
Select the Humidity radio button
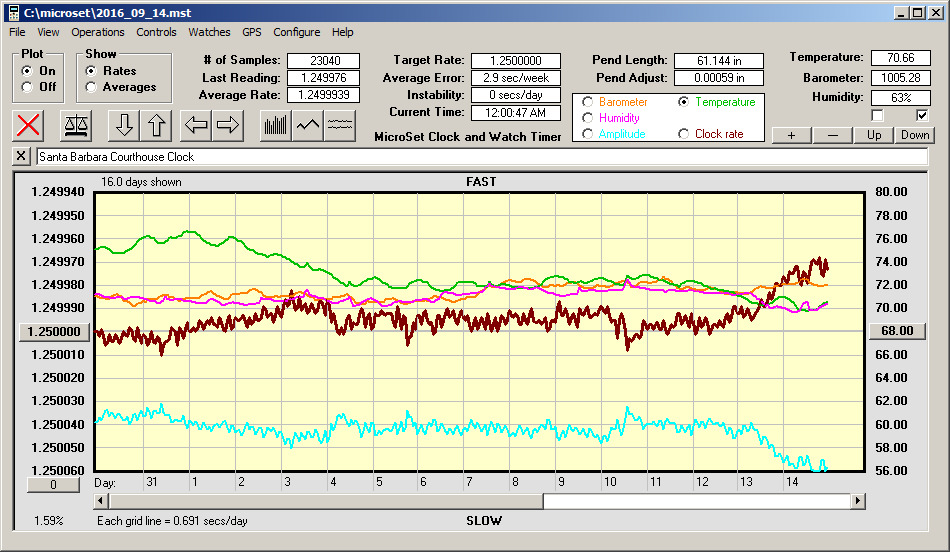tap(587, 118)
